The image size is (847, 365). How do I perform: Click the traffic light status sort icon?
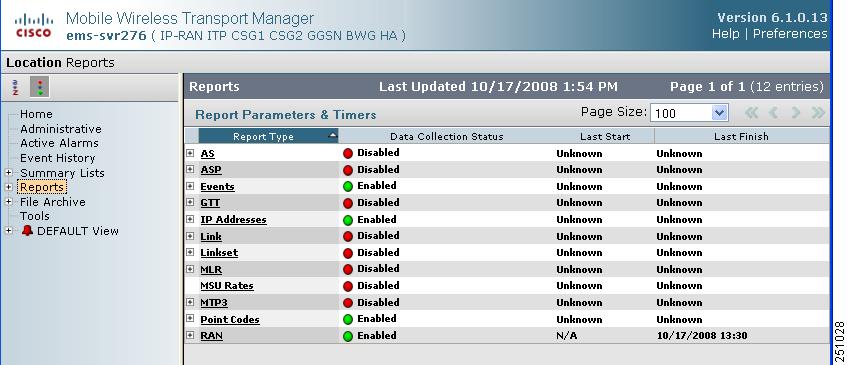coord(39,87)
